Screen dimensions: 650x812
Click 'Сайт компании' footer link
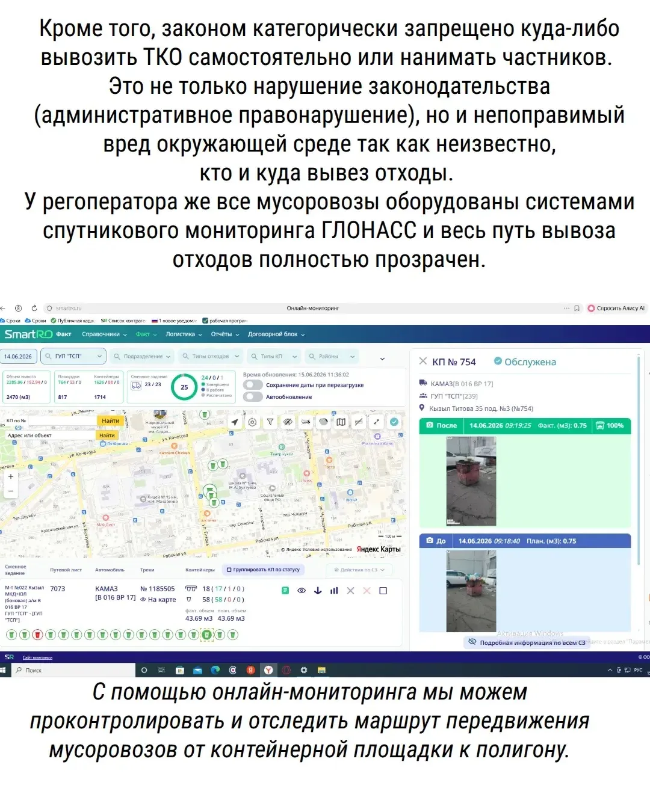point(37,657)
